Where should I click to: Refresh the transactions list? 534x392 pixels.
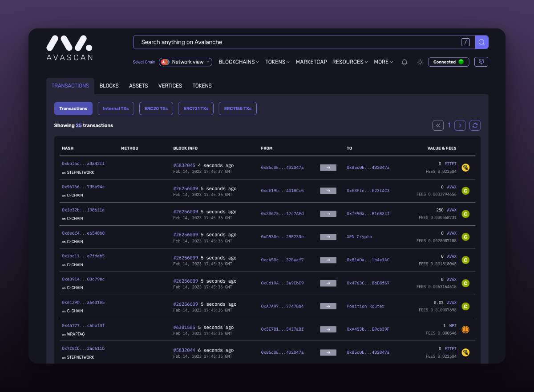tap(475, 125)
